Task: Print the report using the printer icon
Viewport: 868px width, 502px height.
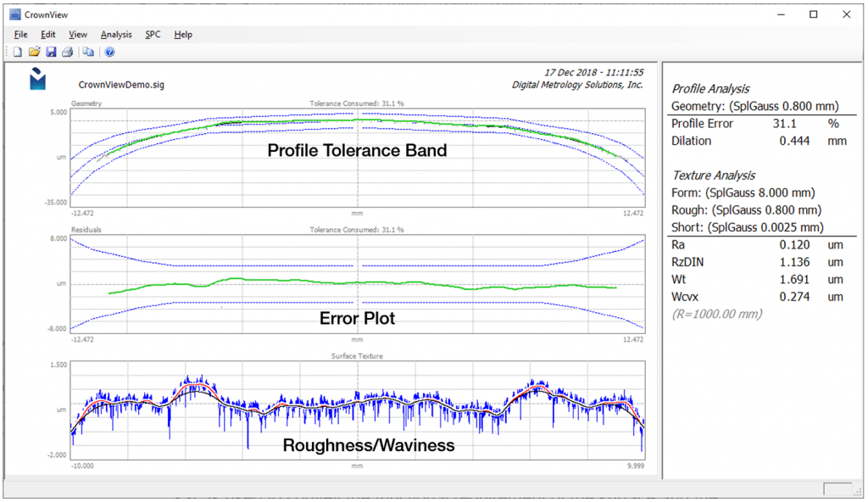Action: 67,52
